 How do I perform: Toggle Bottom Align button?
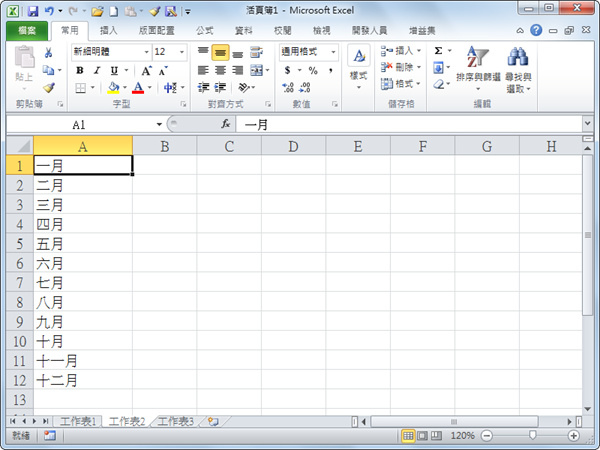coord(238,54)
